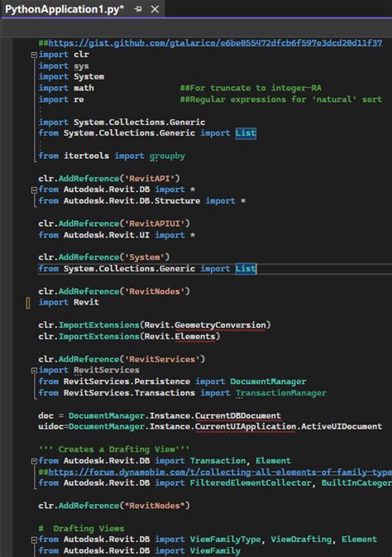Click the 'import System' line
Image resolution: width=392 pixels, height=557 pixels.
tap(71, 77)
